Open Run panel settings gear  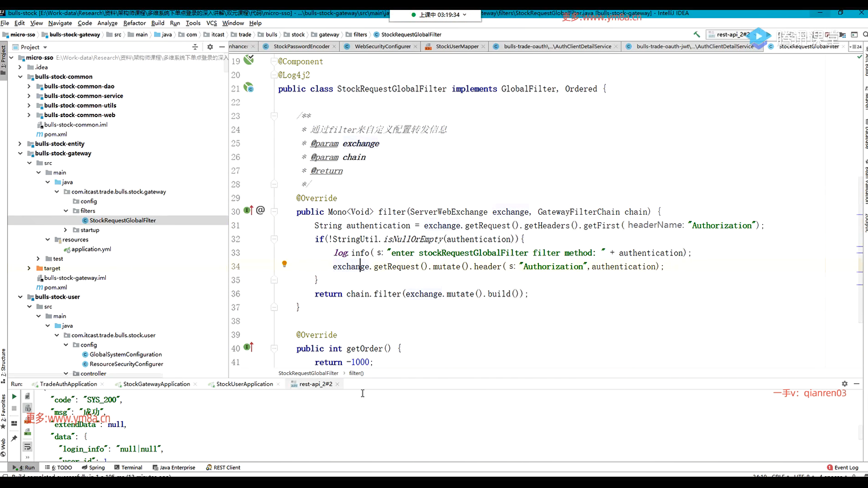(844, 384)
